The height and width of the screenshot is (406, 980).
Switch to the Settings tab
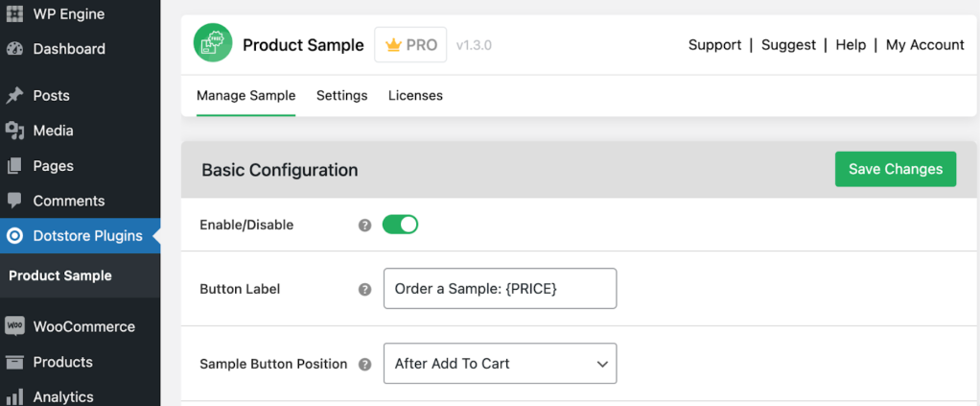click(341, 96)
